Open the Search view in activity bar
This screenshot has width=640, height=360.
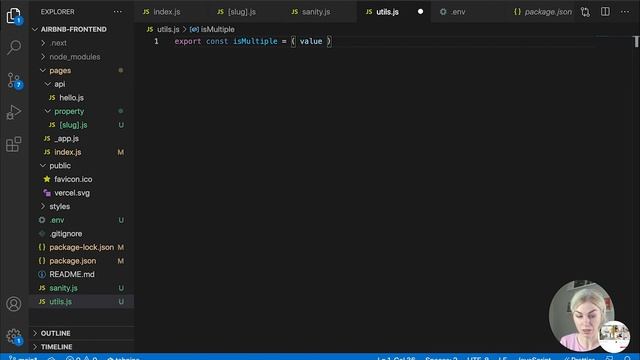(x=14, y=47)
